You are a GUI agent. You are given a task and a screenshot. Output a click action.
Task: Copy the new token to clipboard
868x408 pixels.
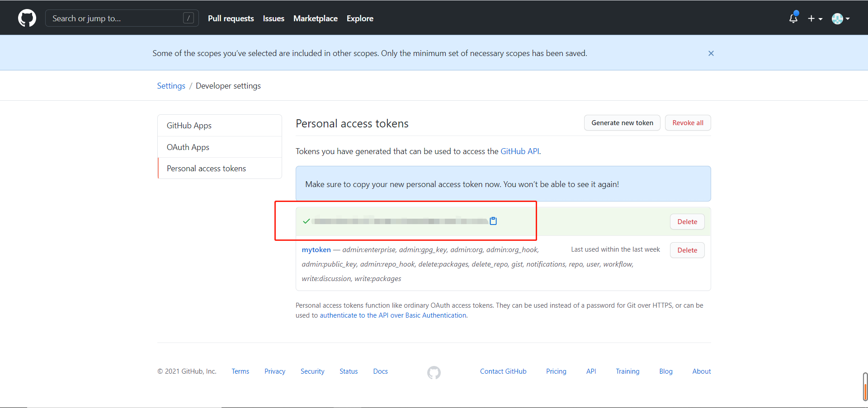pyautogui.click(x=493, y=221)
